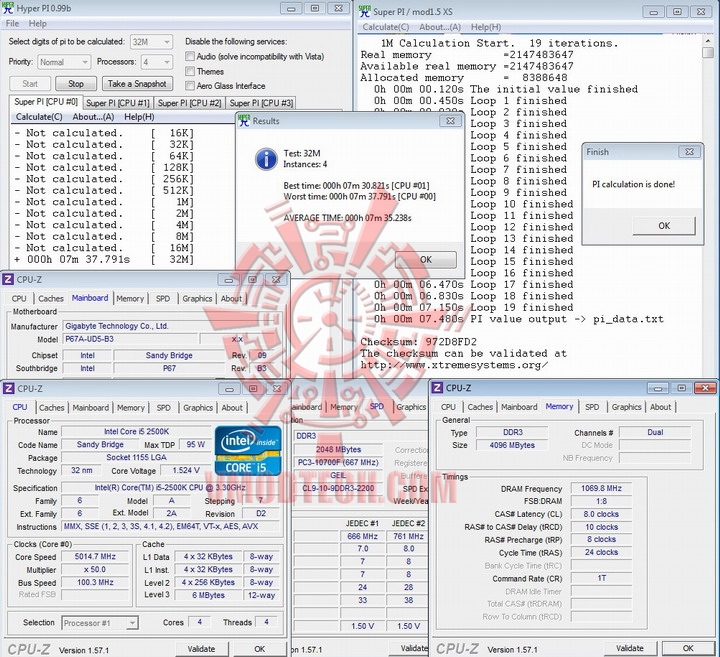Open Calculate(C) menu in Hyper PI CPU #0 pane
Screen dimensions: 720x657
coord(39,117)
